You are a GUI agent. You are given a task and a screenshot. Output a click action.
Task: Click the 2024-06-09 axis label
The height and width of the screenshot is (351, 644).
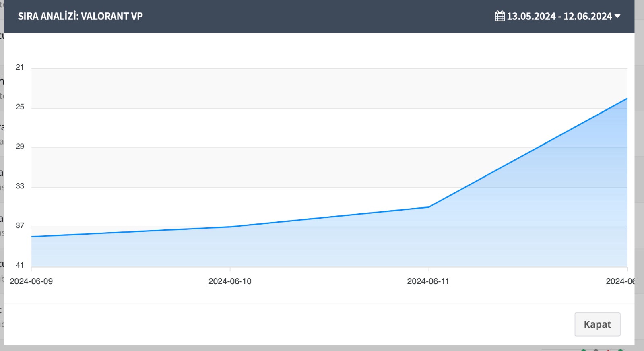click(x=31, y=281)
